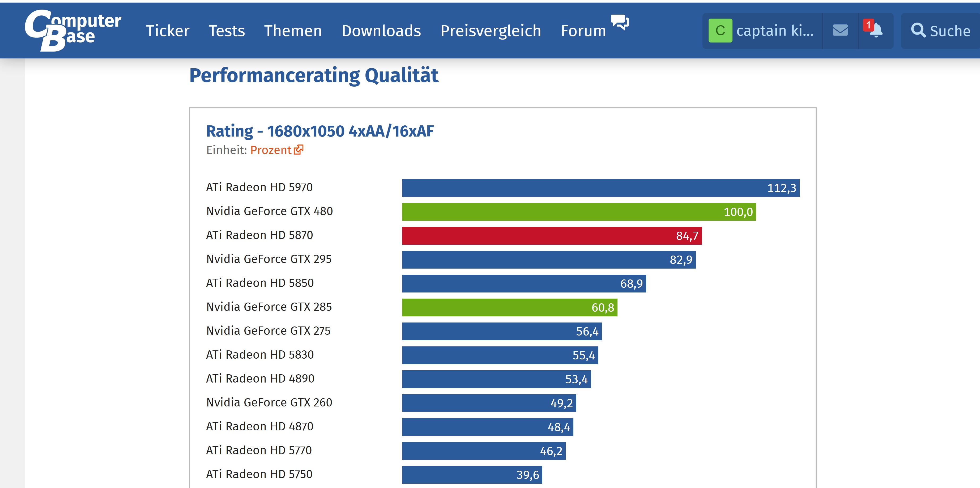
Task: Click the green GTX 480 bar
Action: click(x=578, y=212)
